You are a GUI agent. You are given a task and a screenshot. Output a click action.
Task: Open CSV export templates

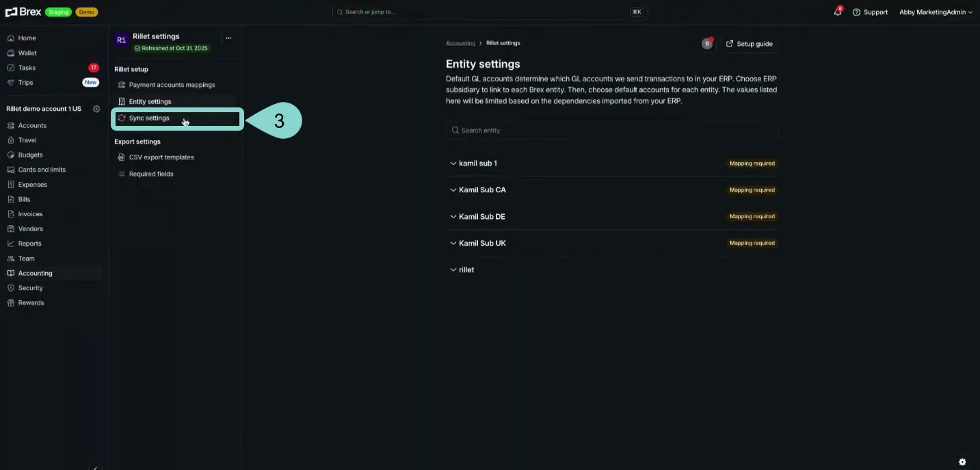[x=161, y=157]
